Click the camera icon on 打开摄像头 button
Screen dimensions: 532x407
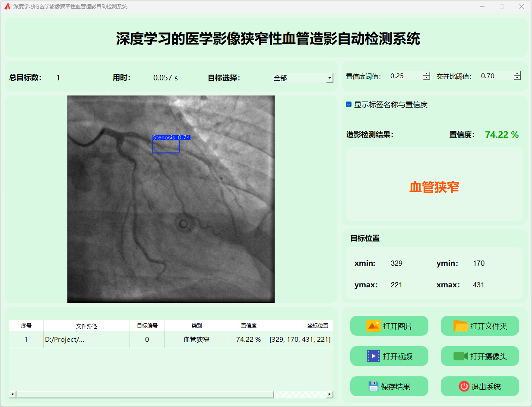tap(460, 356)
